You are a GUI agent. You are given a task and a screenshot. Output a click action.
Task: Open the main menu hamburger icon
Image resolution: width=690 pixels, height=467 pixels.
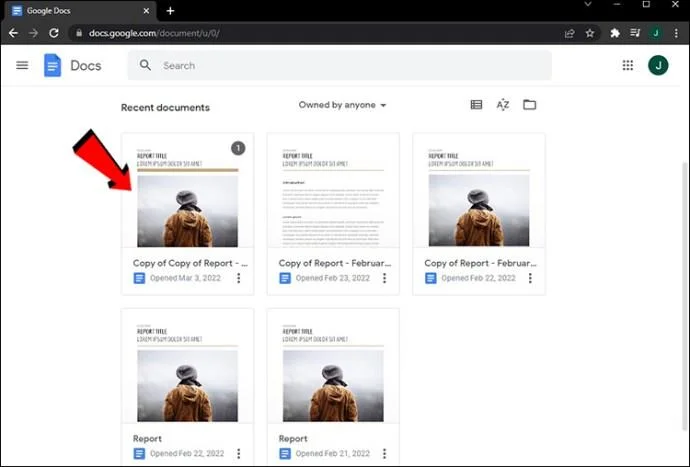[22, 65]
